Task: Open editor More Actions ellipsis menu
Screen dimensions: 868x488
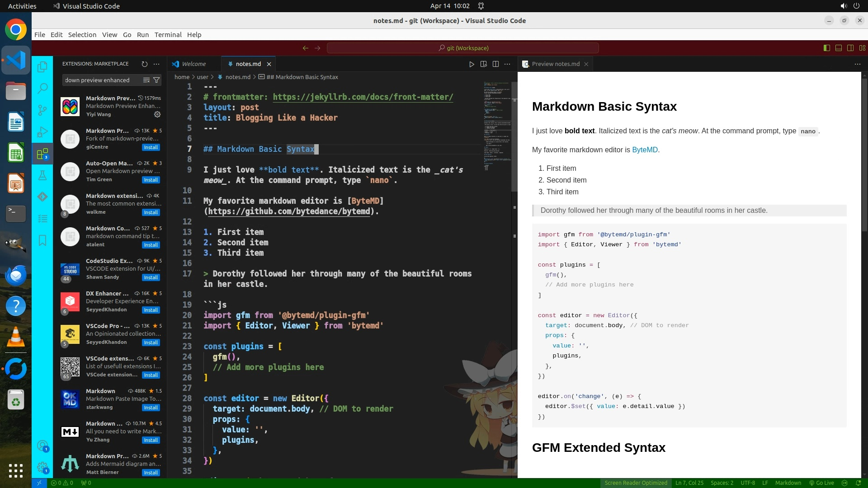Action: coord(507,64)
